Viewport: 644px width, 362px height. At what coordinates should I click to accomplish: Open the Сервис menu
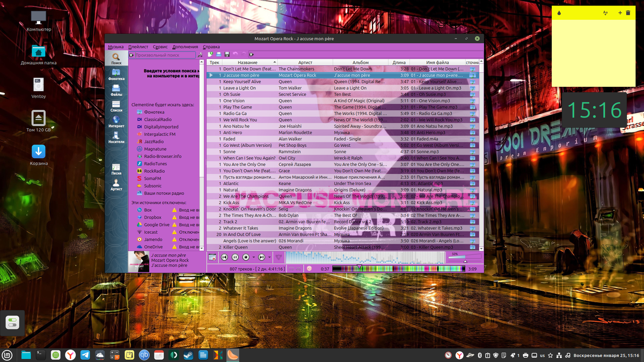[160, 47]
